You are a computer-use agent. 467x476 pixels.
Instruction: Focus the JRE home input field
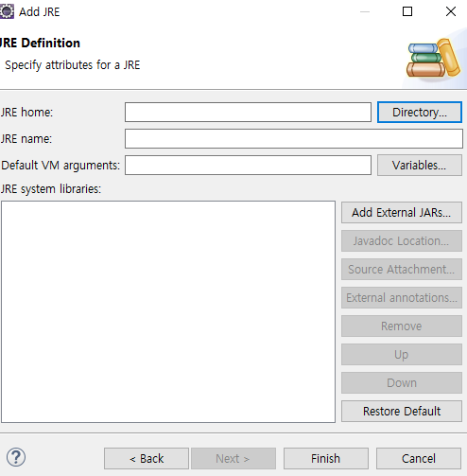pos(248,112)
